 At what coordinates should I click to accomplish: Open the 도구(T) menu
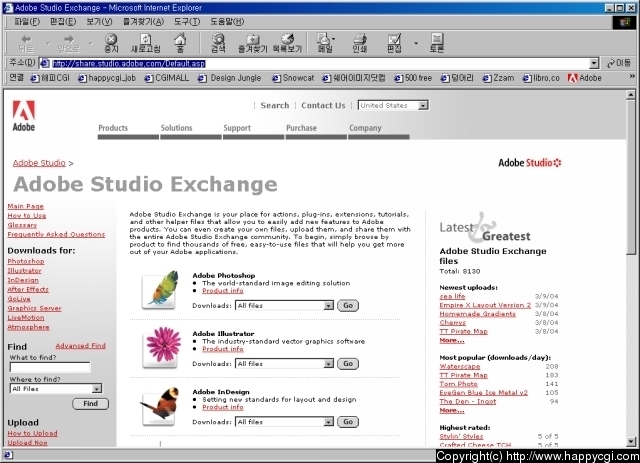[x=187, y=22]
